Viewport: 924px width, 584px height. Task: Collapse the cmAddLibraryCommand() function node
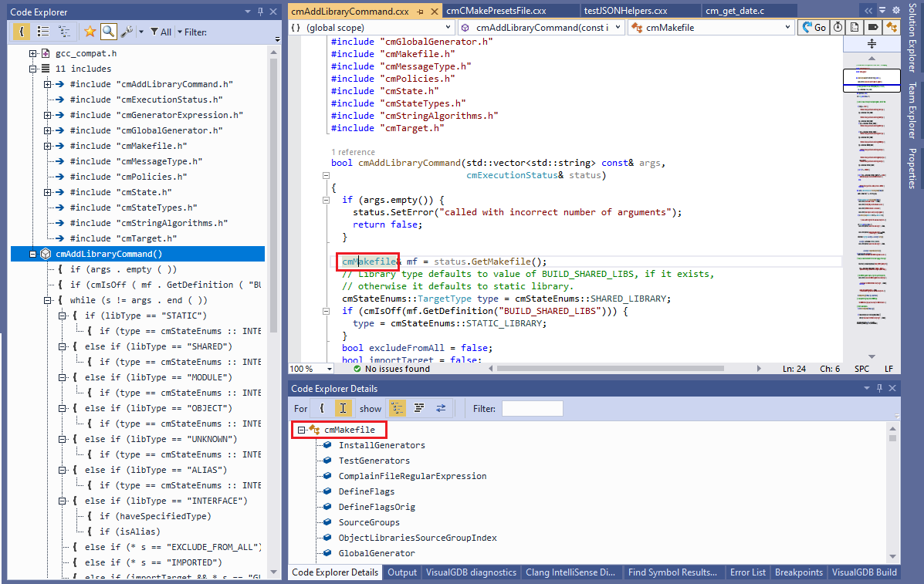pyautogui.click(x=33, y=254)
